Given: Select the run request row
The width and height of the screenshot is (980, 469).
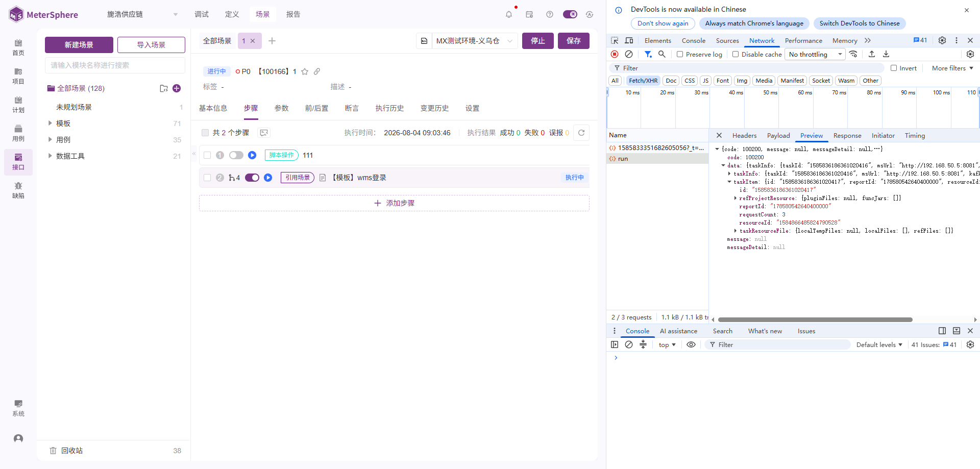Looking at the screenshot, I should click(657, 159).
